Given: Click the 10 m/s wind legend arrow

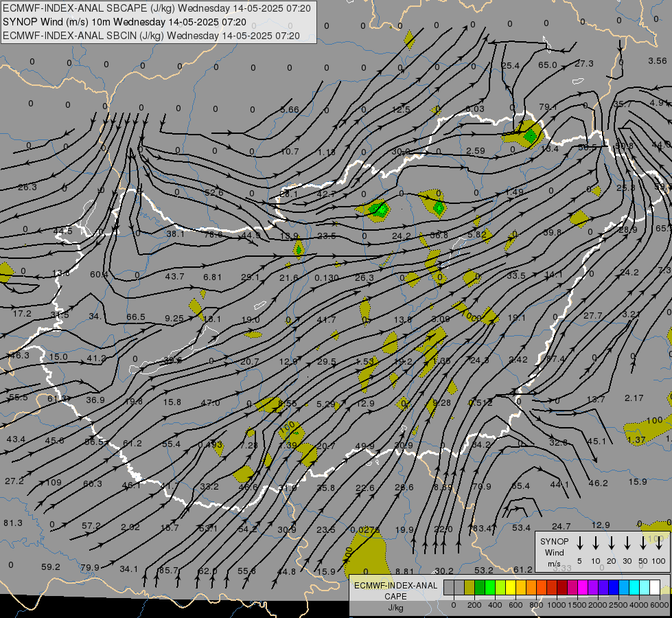Looking at the screenshot, I should 595,542.
